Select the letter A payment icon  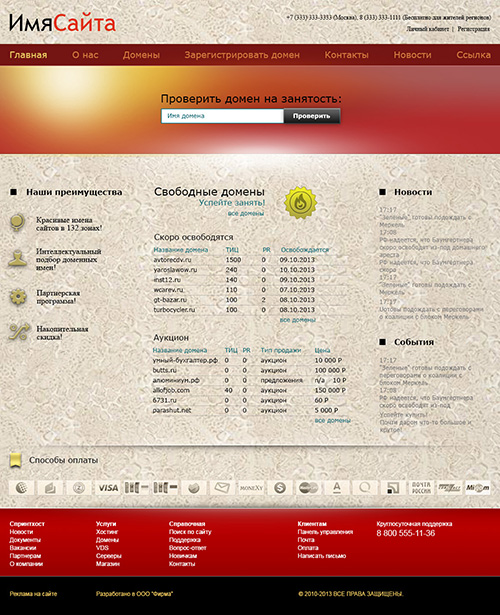(x=337, y=488)
